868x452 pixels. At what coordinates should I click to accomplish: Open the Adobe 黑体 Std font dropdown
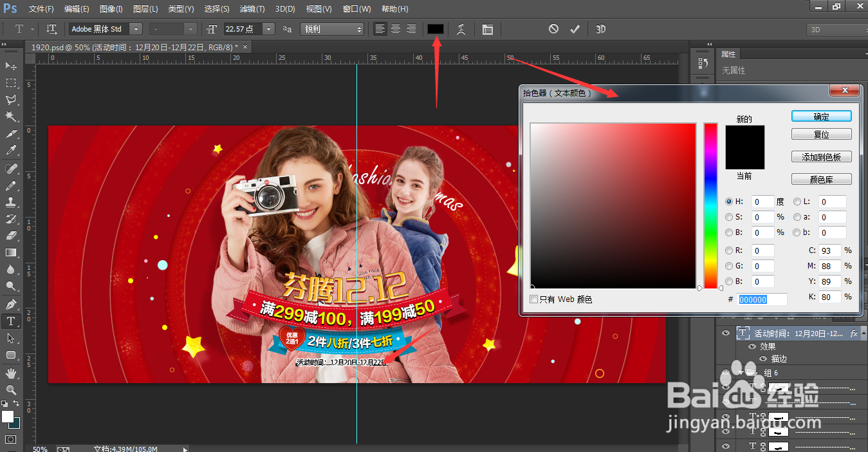click(136, 29)
